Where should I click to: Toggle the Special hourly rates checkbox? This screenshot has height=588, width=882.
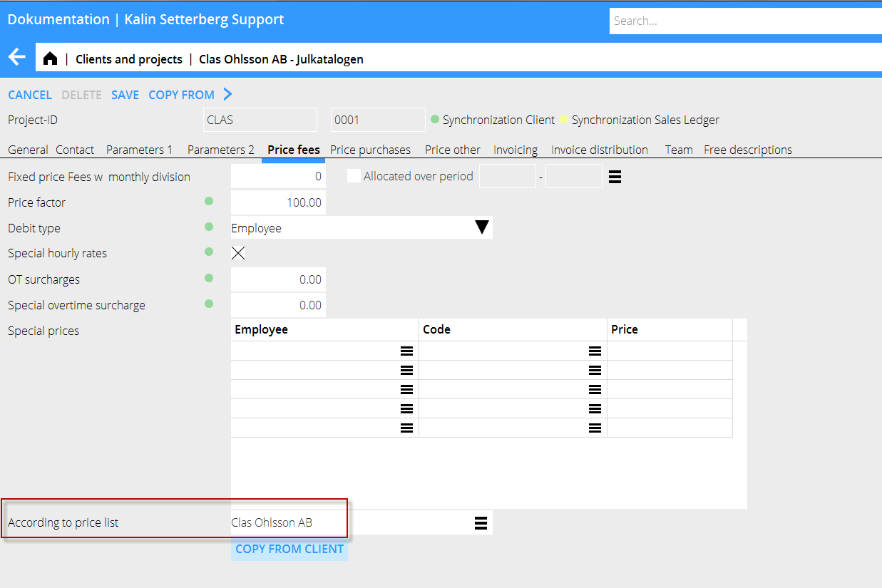click(x=238, y=253)
